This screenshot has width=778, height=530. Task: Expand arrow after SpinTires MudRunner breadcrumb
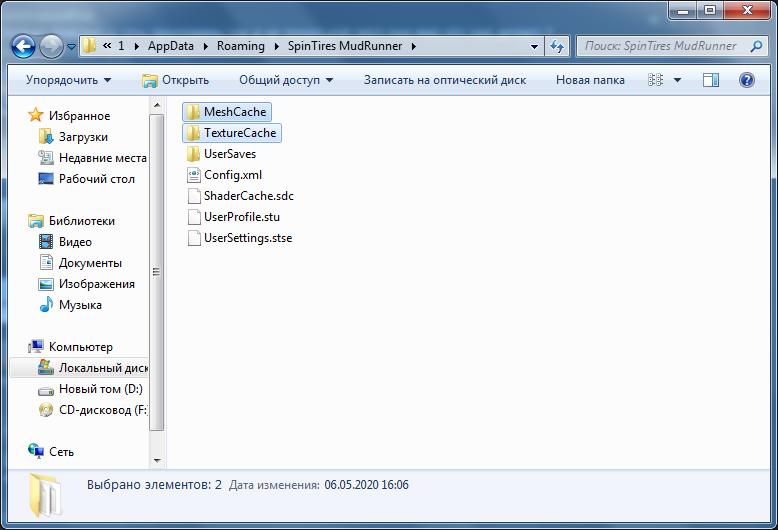coord(413,47)
